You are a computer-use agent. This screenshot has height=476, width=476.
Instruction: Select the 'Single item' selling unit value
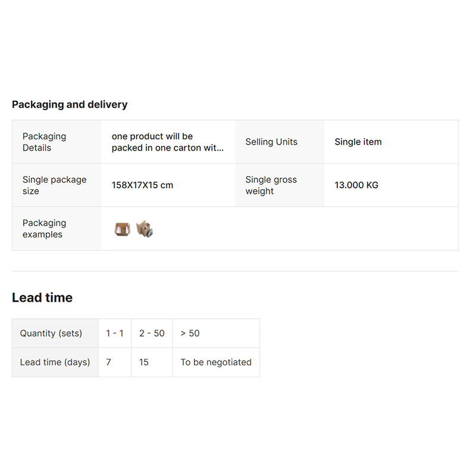pos(358,142)
